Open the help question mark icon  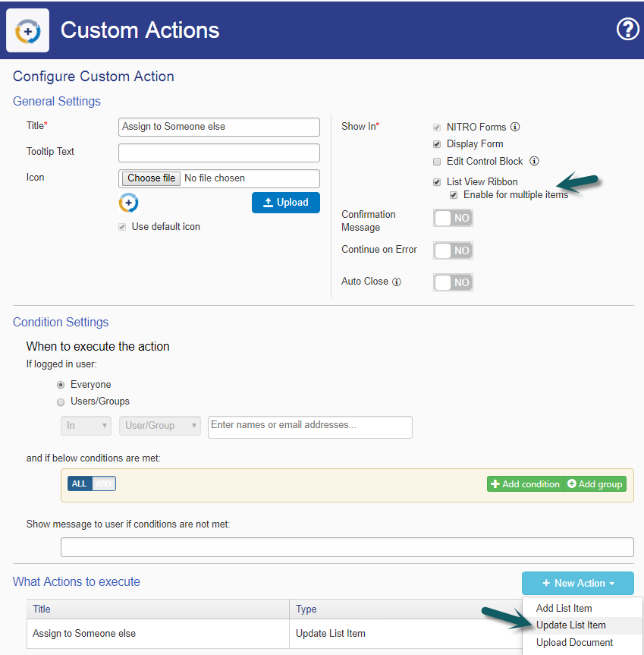[x=627, y=30]
